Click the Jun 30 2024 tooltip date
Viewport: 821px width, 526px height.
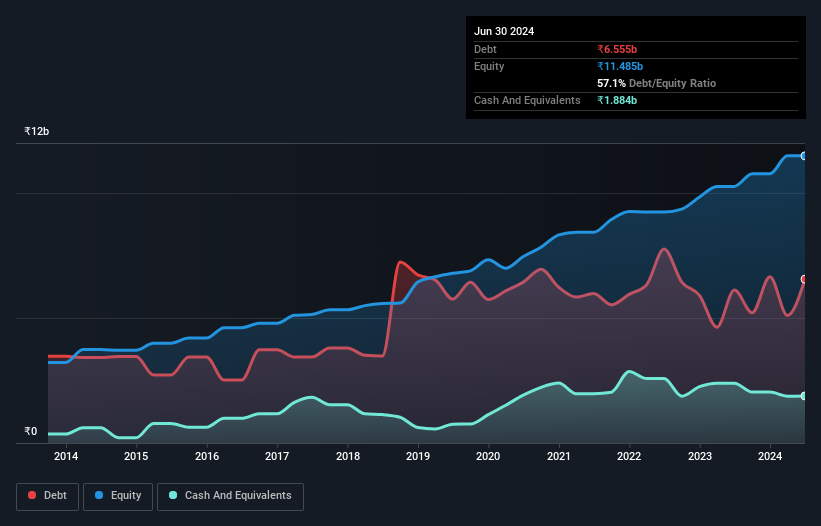tap(504, 31)
